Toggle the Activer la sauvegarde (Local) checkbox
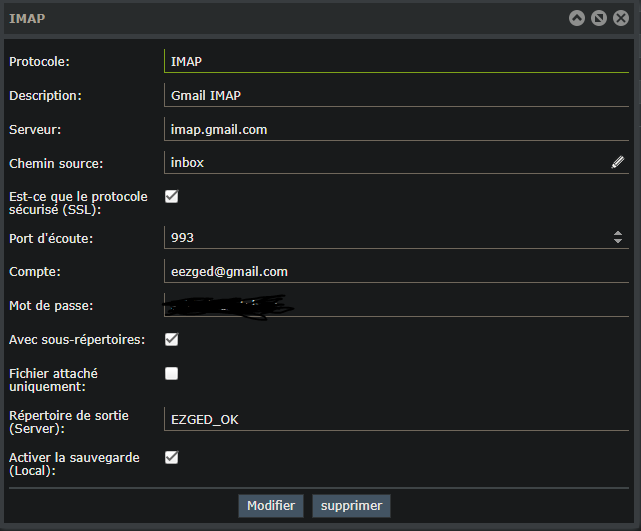The image size is (641, 531). click(171, 457)
